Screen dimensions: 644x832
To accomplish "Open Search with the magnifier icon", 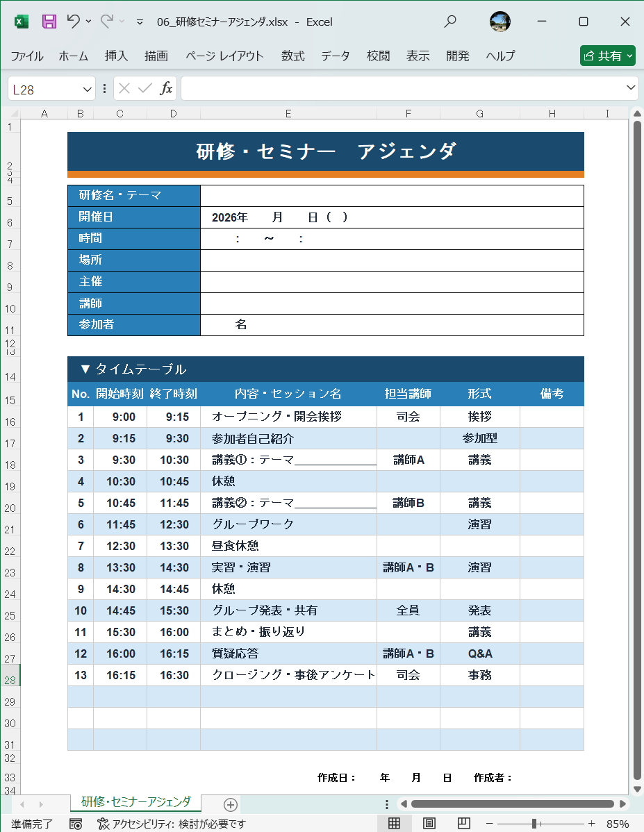I will click(449, 22).
